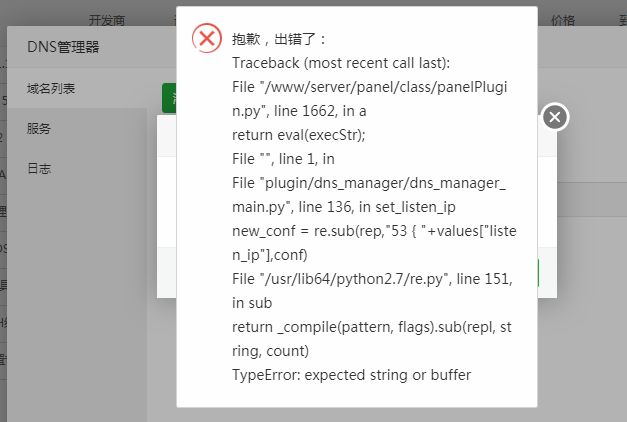627x422 pixels.
Task: Select the 价格 column header
Action: coord(563,20)
